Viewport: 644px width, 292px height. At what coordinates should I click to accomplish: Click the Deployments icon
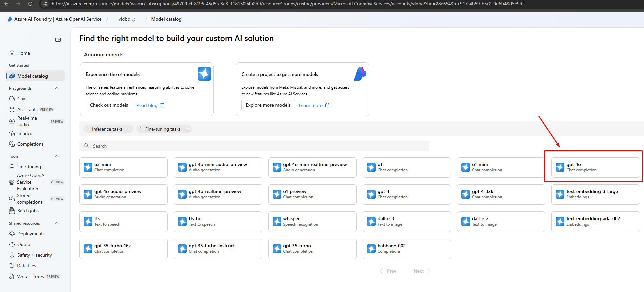click(x=12, y=234)
